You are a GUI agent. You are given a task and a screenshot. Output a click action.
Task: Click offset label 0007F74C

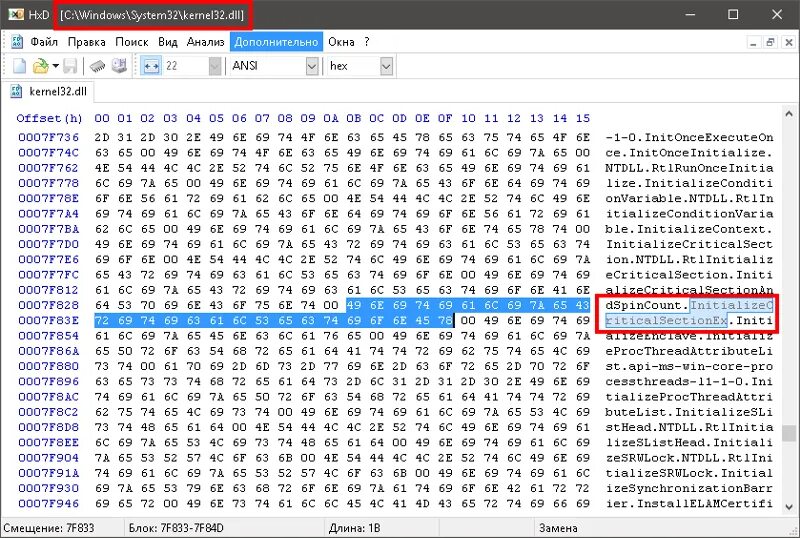coord(48,153)
